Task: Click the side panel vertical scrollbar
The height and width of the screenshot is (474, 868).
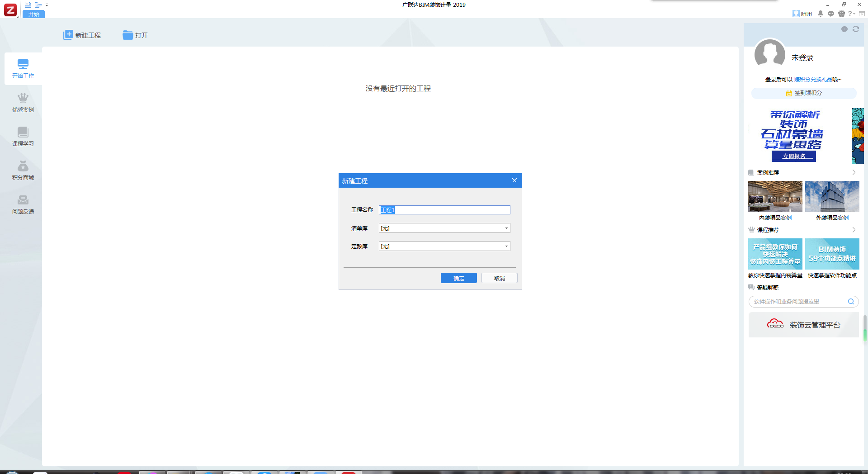Action: tap(865, 328)
